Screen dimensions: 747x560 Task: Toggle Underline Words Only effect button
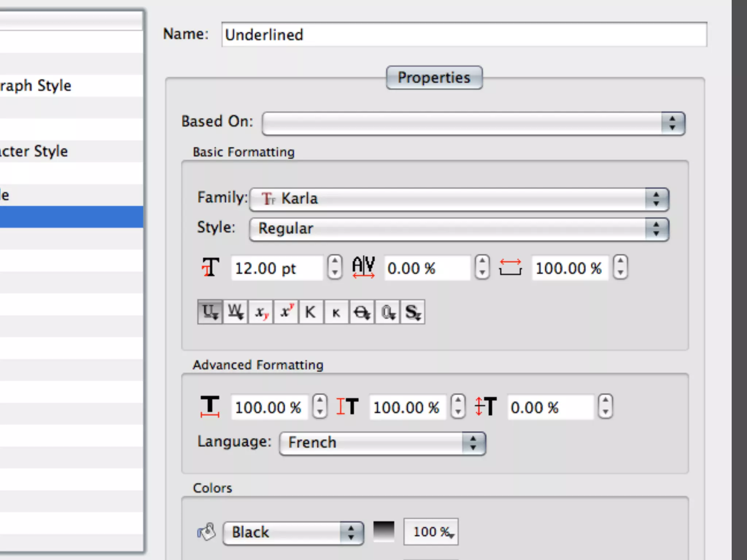235,312
